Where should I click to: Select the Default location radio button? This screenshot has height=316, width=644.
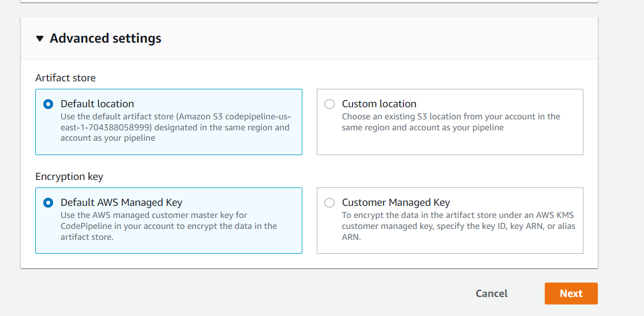click(48, 104)
